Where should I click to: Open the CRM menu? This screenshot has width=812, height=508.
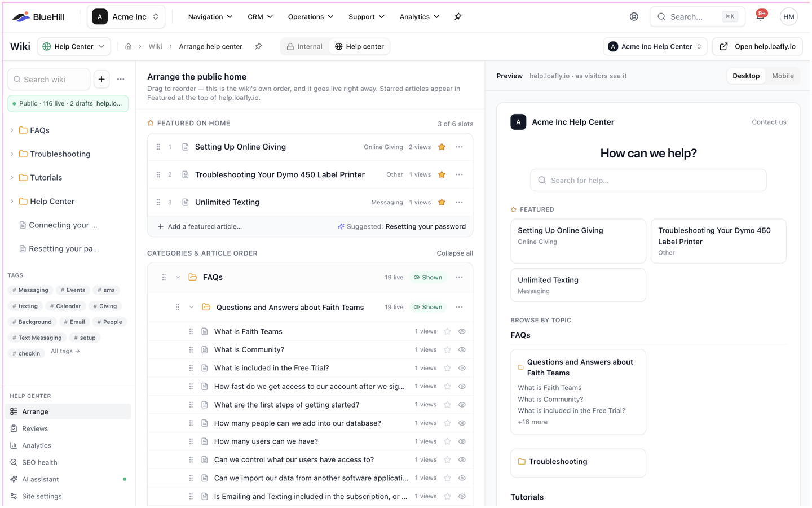coord(260,17)
